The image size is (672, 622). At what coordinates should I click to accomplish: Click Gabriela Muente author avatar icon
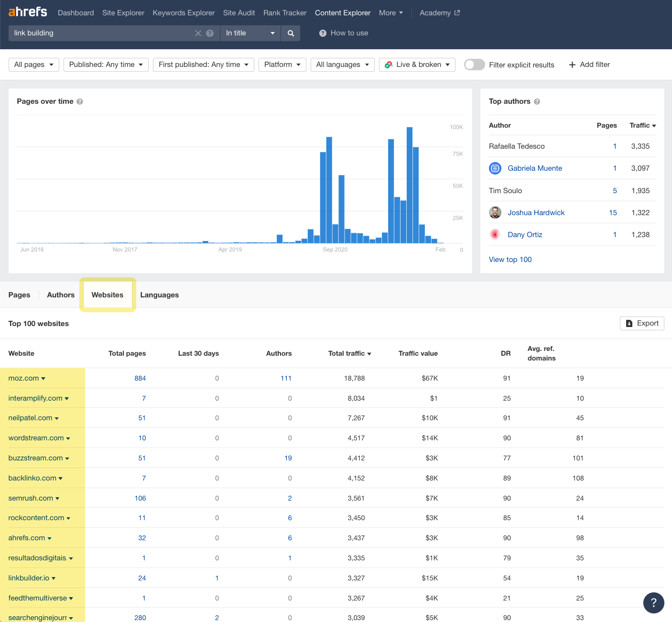click(495, 168)
